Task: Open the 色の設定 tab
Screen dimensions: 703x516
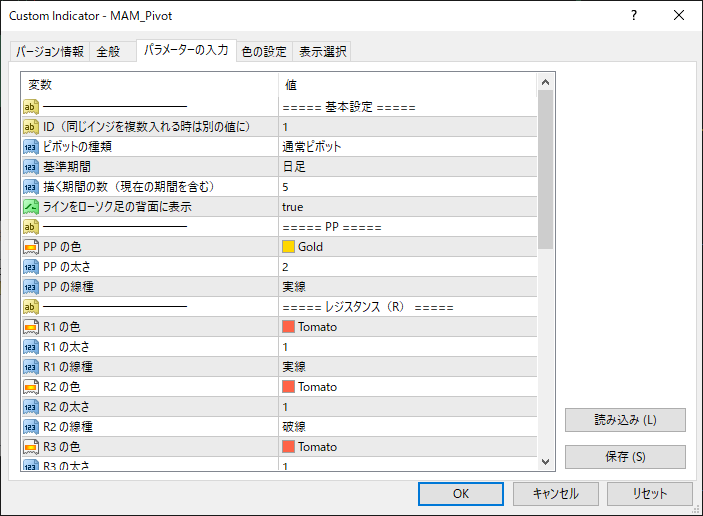Action: click(x=264, y=52)
